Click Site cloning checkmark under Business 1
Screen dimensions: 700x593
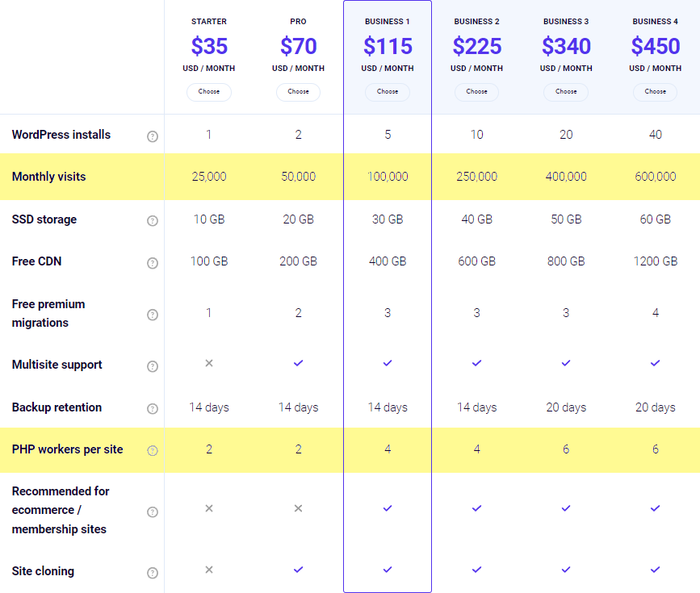[x=388, y=570]
